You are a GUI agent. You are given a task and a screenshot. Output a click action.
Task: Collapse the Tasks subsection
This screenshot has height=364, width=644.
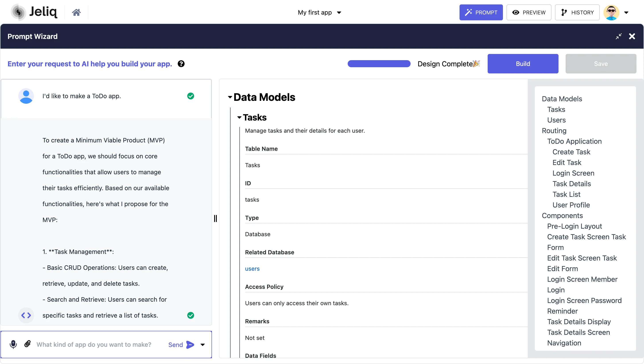tap(239, 117)
